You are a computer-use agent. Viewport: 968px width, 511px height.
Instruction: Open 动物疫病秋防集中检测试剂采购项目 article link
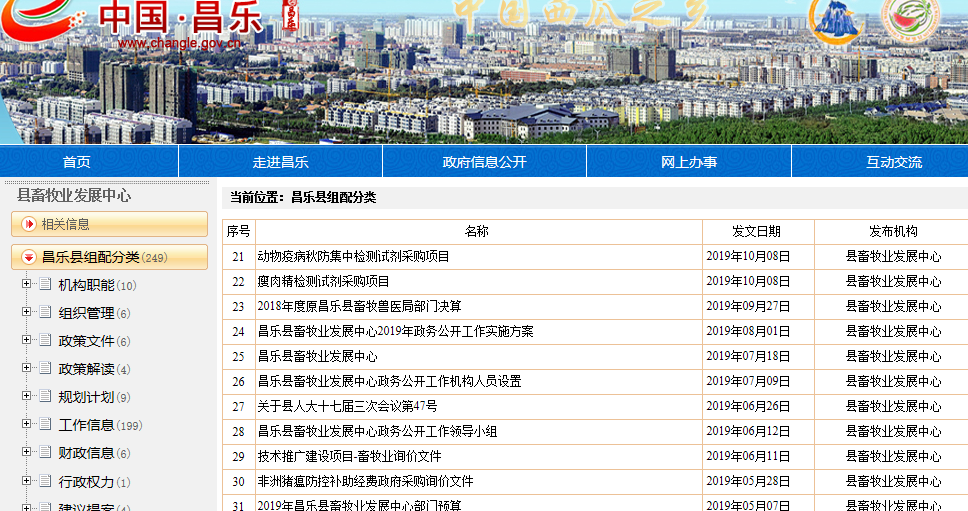(x=353, y=256)
